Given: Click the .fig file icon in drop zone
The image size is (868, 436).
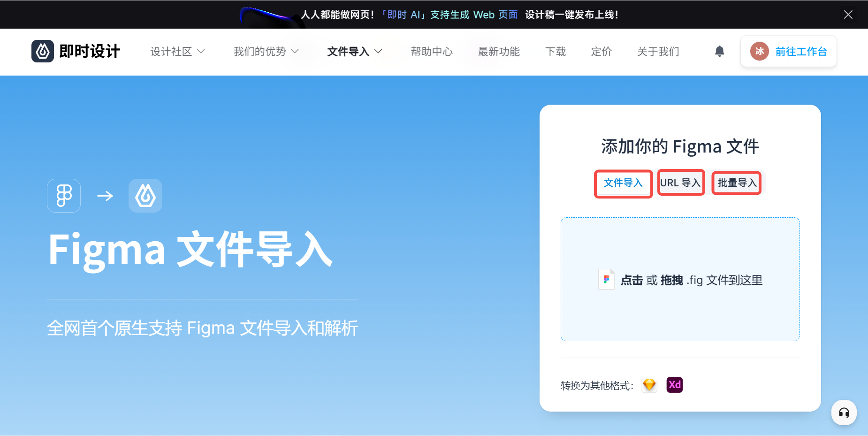Looking at the screenshot, I should coord(606,280).
